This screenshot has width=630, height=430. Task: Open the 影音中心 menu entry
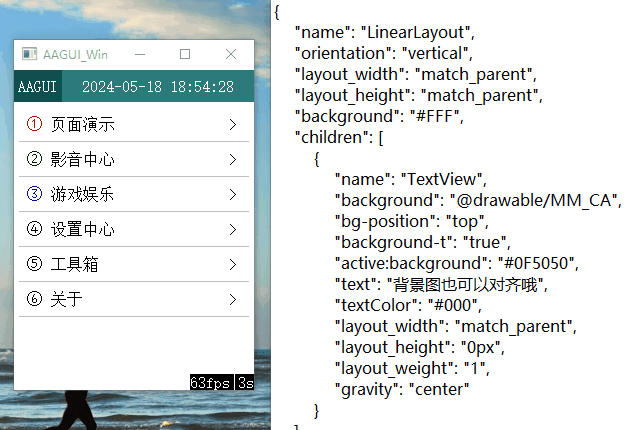(x=134, y=159)
